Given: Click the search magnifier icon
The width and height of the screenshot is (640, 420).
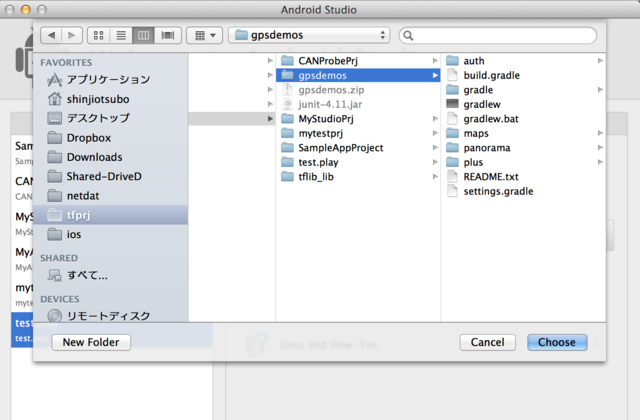Looking at the screenshot, I should tap(408, 36).
